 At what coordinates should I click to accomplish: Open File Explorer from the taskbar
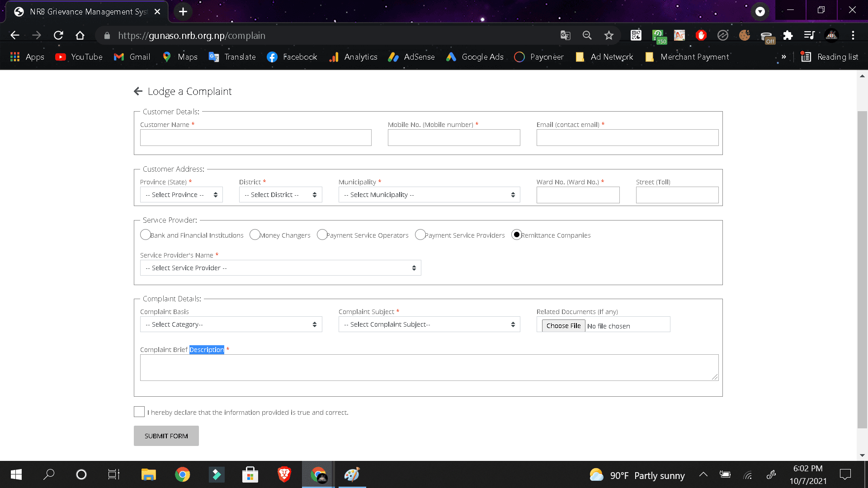(149, 474)
